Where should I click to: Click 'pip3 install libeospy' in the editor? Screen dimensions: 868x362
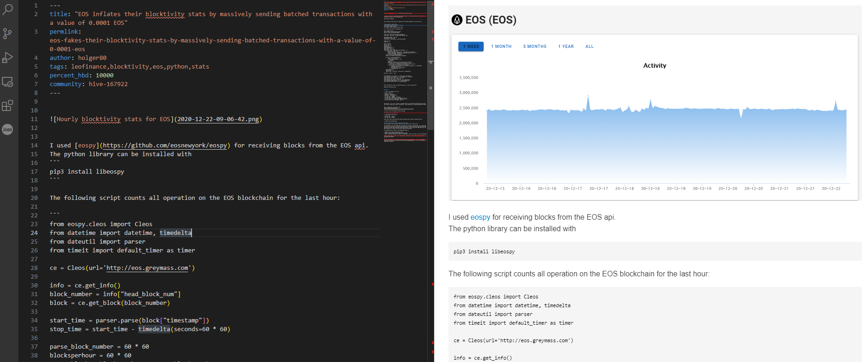click(x=87, y=171)
